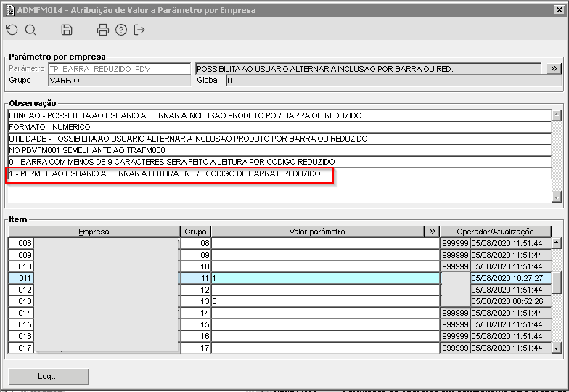Click Empresa cell 012
This screenshot has width=569, height=392.
(20, 290)
